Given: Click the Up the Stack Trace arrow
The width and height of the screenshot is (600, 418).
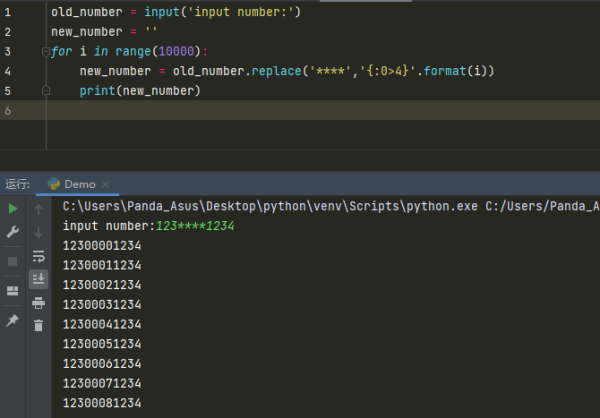Looking at the screenshot, I should (38, 209).
